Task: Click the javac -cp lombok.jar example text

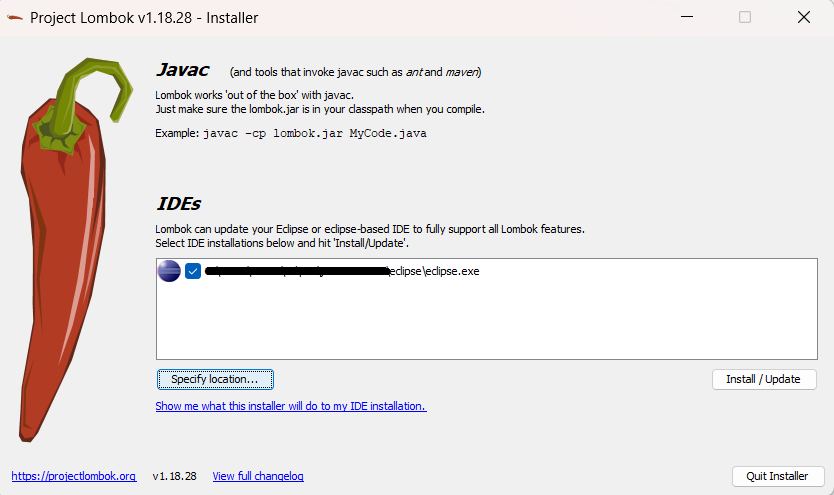Action: point(315,133)
